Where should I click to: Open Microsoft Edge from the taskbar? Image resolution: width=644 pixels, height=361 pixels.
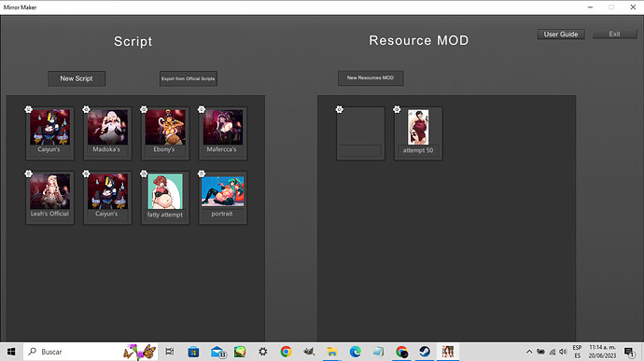(356, 352)
